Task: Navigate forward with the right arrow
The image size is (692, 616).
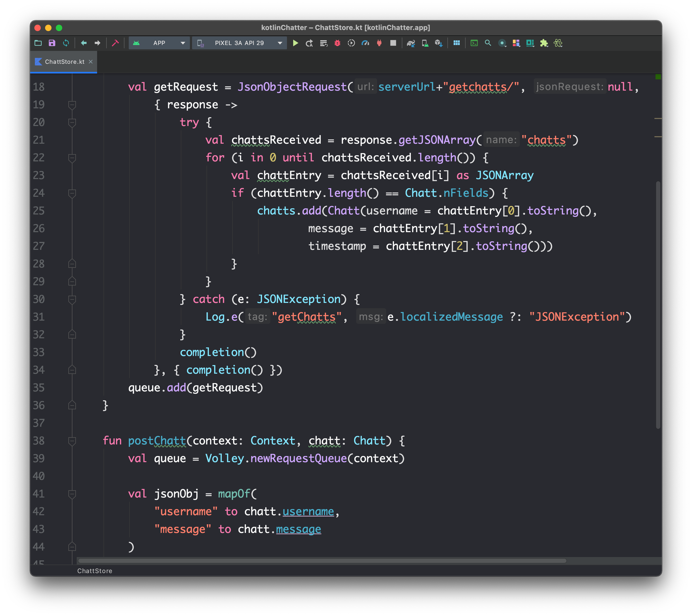Action: coord(97,43)
